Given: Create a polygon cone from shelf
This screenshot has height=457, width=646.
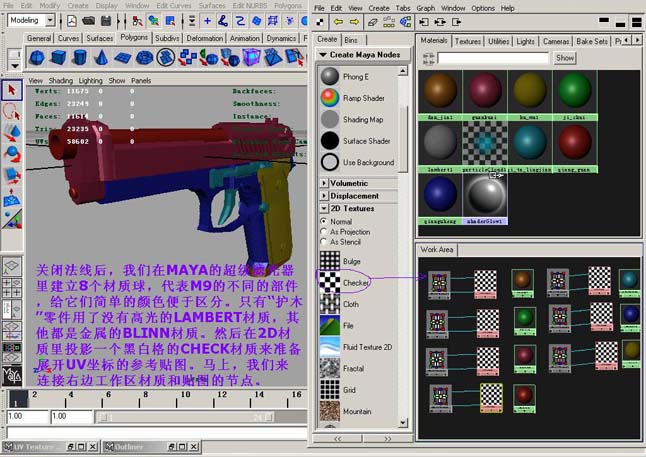Looking at the screenshot, I should 101,58.
